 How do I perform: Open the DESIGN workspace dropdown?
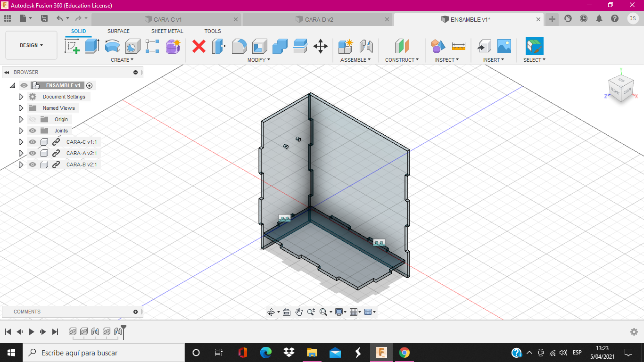tap(31, 45)
